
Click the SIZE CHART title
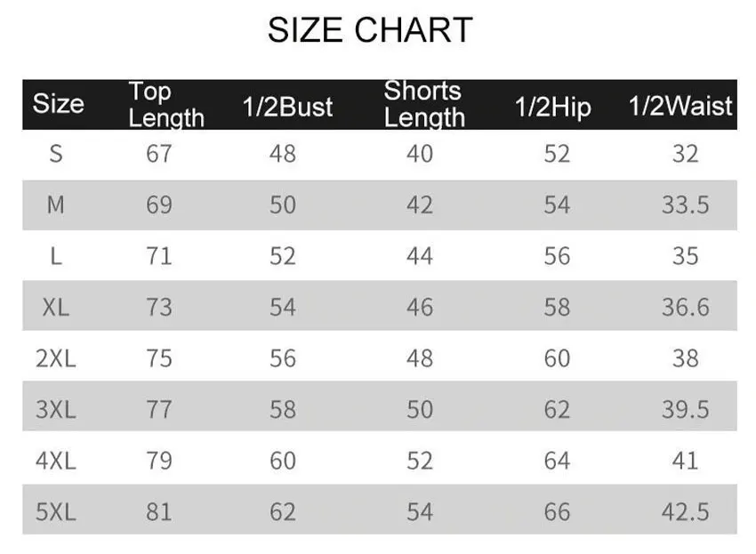[369, 30]
